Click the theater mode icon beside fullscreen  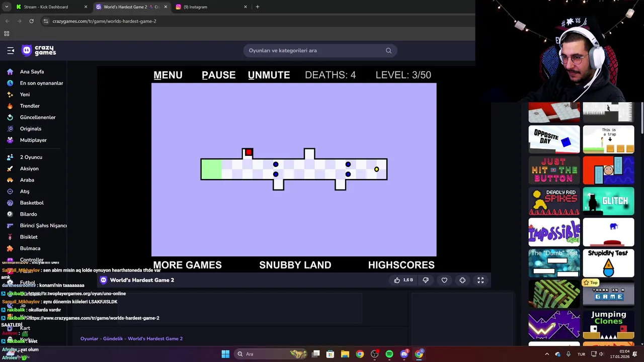[462, 280]
